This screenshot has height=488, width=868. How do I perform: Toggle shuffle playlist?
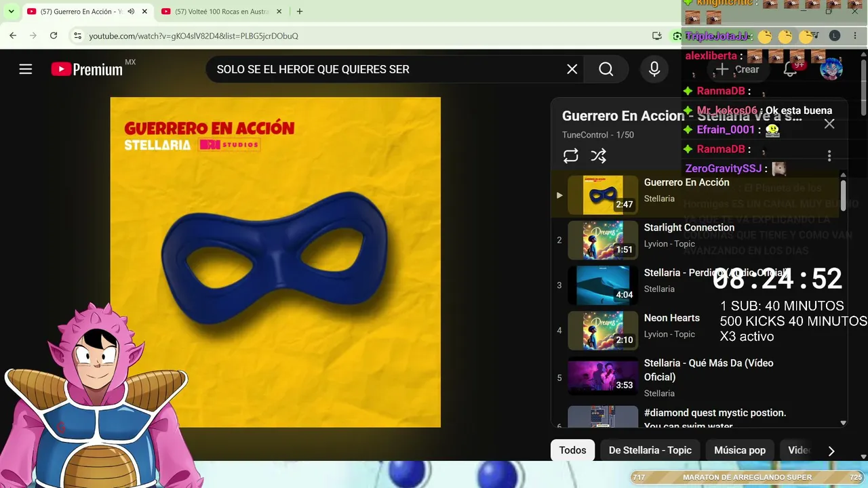[598, 156]
